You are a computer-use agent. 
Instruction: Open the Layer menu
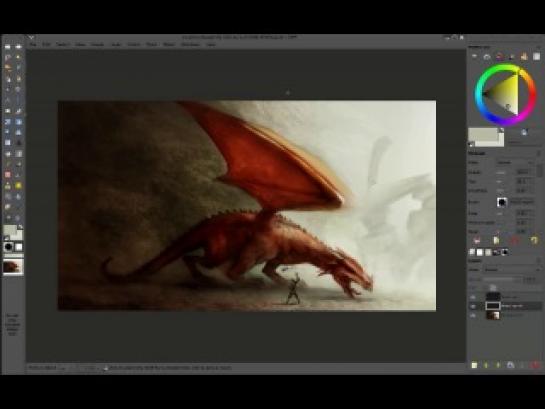(x=116, y=45)
